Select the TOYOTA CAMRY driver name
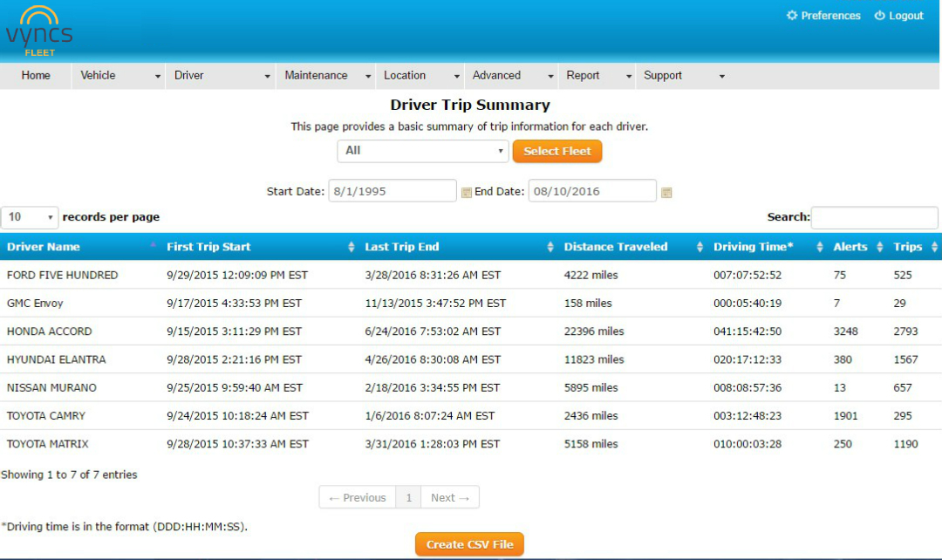The width and height of the screenshot is (942, 560). [x=46, y=416]
